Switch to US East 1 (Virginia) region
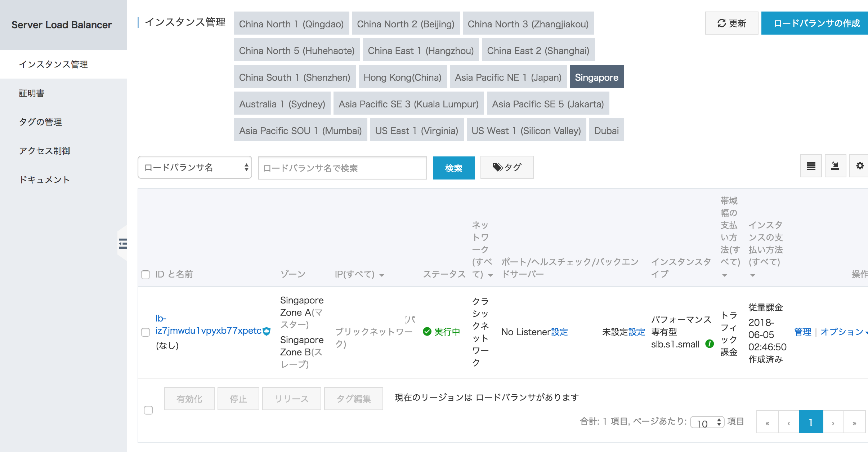The height and width of the screenshot is (452, 868). (417, 130)
